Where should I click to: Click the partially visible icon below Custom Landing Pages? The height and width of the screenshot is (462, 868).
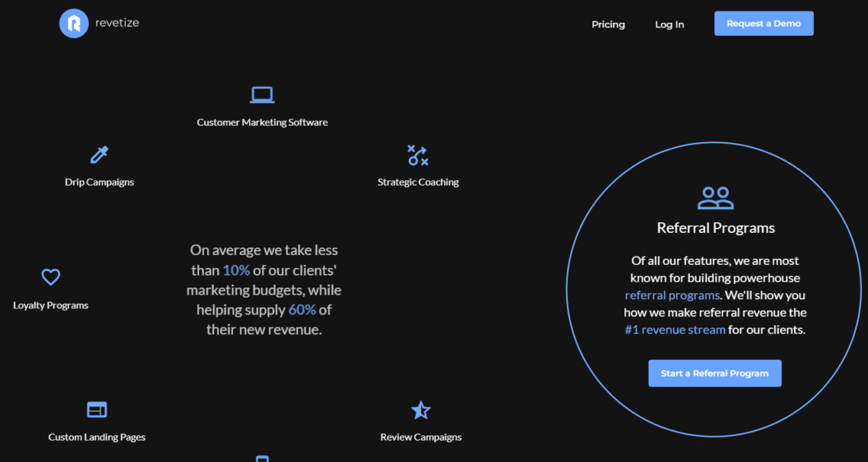(x=262, y=458)
